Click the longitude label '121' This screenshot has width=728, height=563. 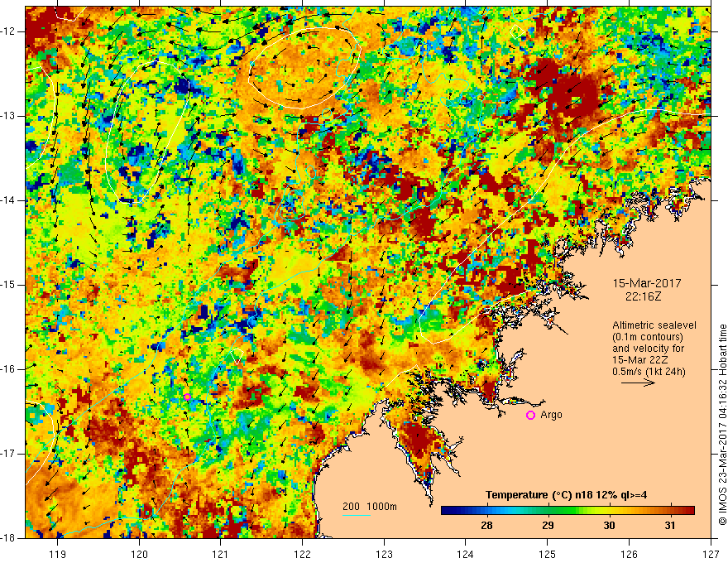pyautogui.click(x=221, y=554)
